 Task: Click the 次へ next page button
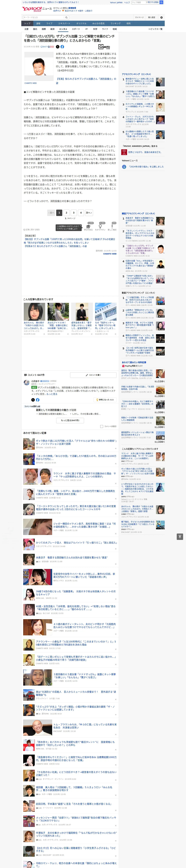click(89, 213)
